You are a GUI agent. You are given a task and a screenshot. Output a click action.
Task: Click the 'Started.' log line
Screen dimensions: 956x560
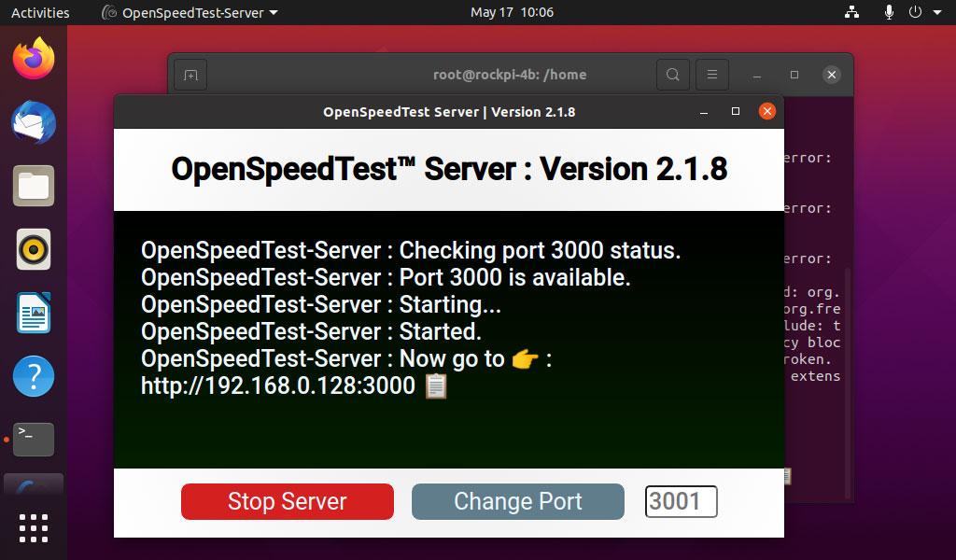pos(312,332)
